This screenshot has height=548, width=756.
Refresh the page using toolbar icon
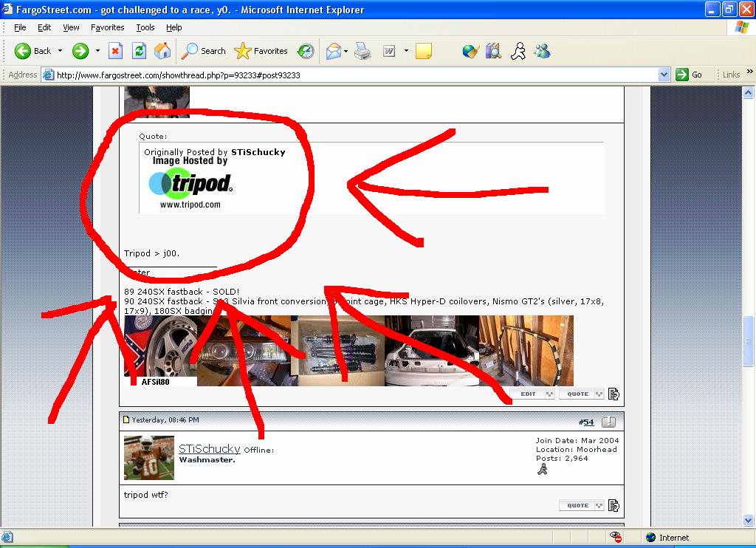coord(139,51)
